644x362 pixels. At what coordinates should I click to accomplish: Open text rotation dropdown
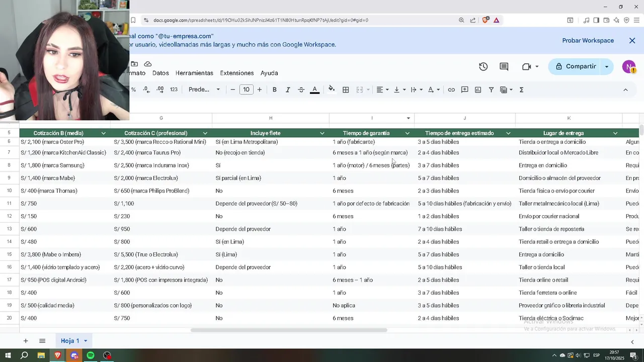(434, 89)
